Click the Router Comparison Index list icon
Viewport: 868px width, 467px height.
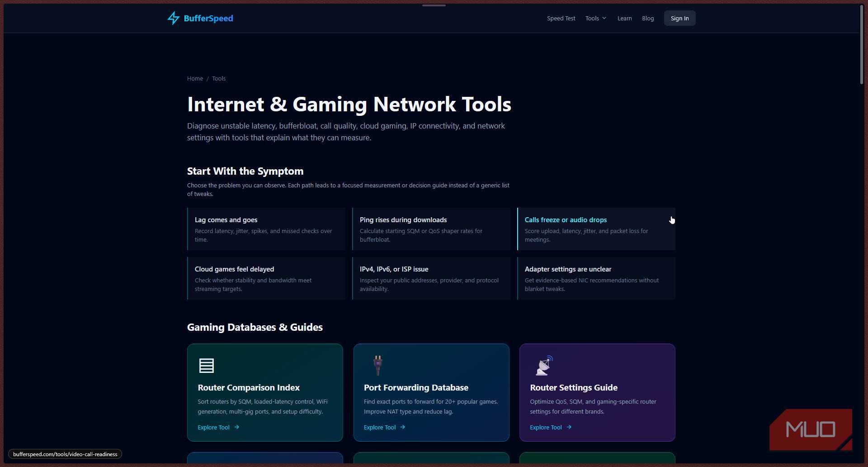[x=206, y=365]
